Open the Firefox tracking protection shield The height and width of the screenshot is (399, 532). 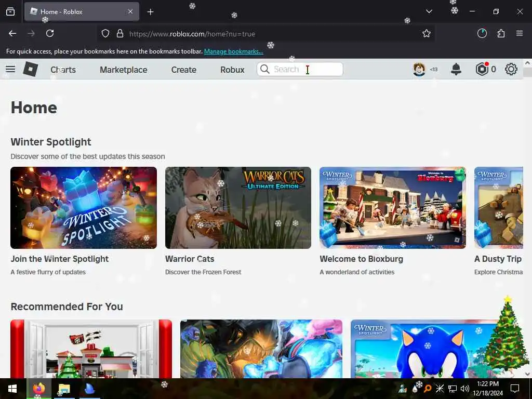click(105, 34)
